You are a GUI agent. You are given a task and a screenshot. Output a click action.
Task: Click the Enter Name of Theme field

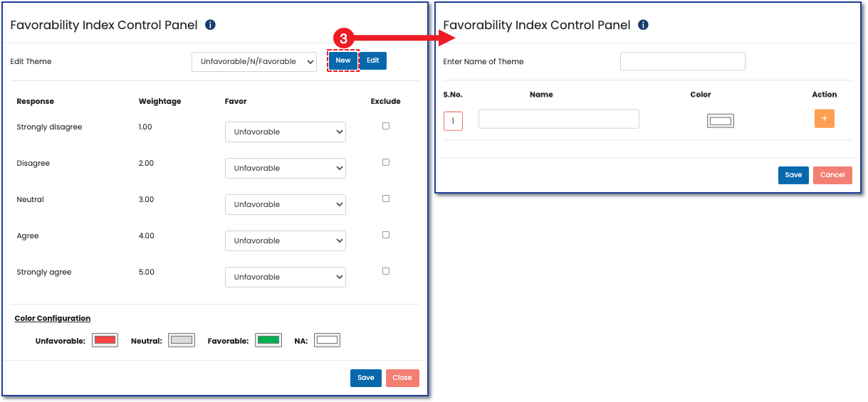(x=682, y=62)
